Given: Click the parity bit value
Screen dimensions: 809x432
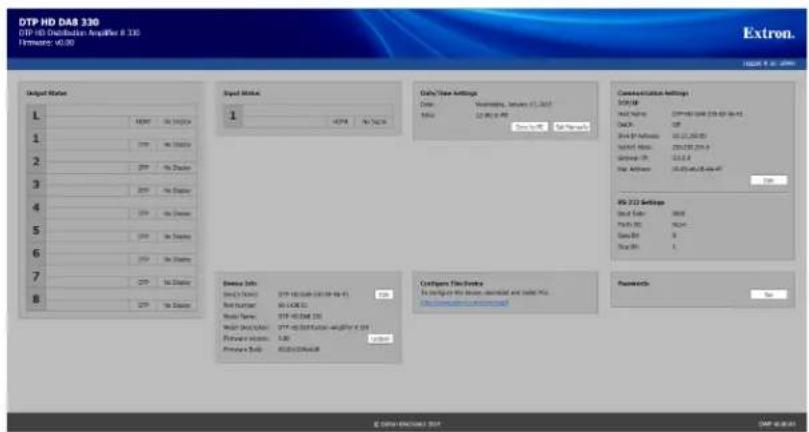Looking at the screenshot, I should coord(678,225).
